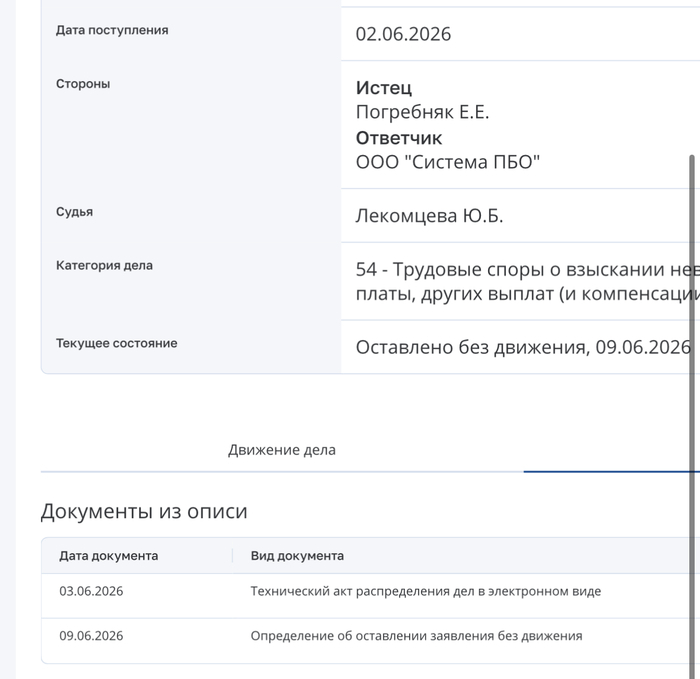Click plaintiff name Погребняк Е.Е.

(422, 112)
